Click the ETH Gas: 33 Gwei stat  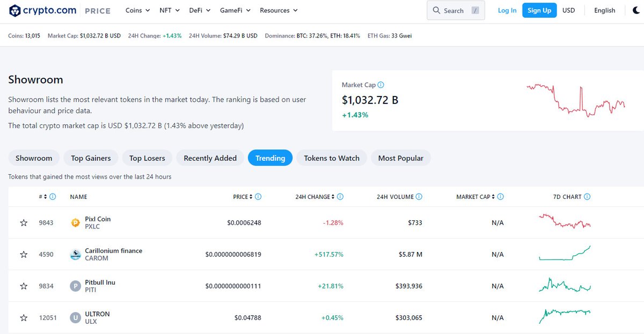390,36
